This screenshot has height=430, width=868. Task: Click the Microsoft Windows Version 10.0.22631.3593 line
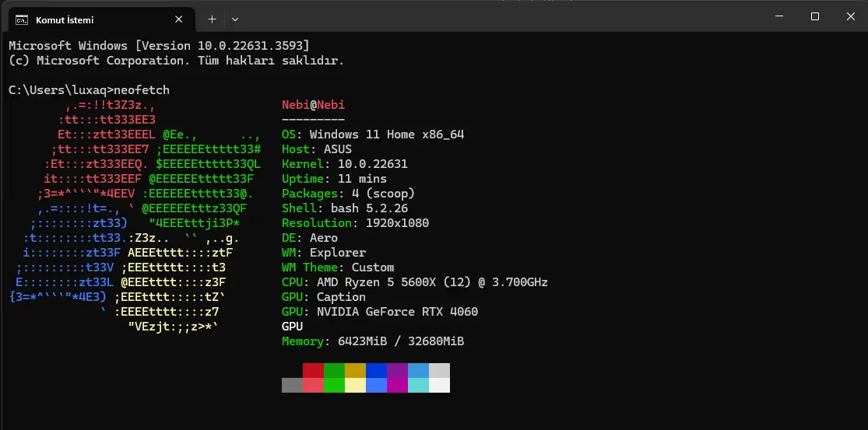pyautogui.click(x=159, y=46)
